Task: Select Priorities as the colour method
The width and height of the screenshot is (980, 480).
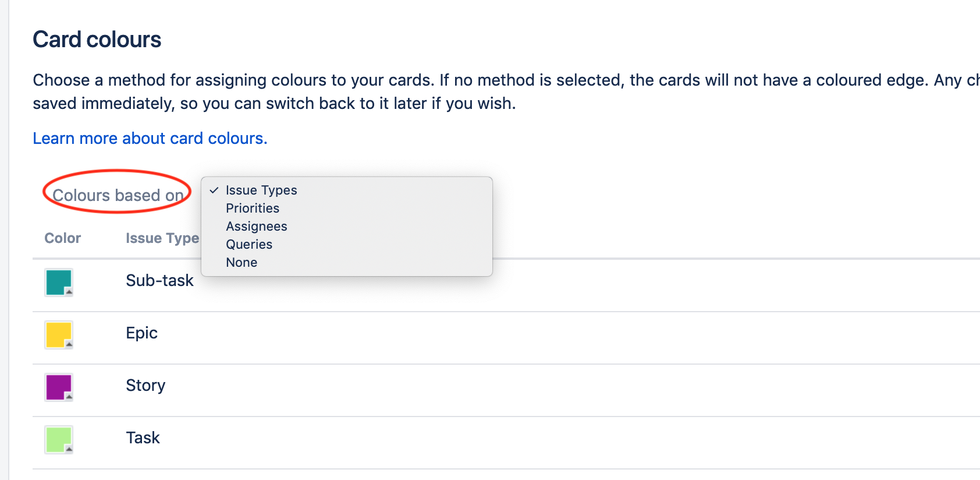Action: click(x=253, y=208)
